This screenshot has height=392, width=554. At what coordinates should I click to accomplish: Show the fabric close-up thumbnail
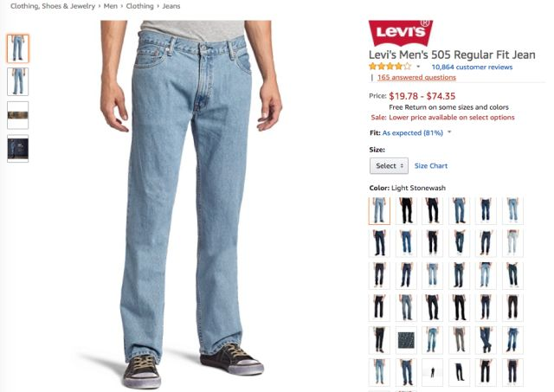click(17, 115)
